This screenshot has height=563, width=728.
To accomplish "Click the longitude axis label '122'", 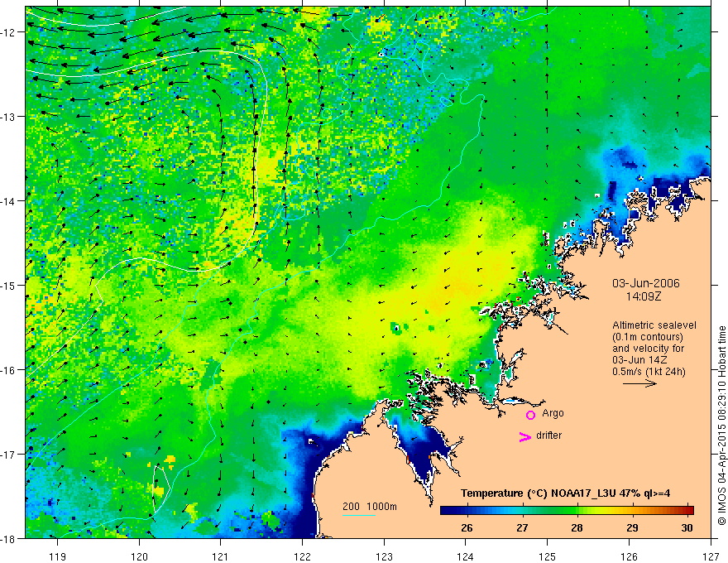I will [x=303, y=557].
